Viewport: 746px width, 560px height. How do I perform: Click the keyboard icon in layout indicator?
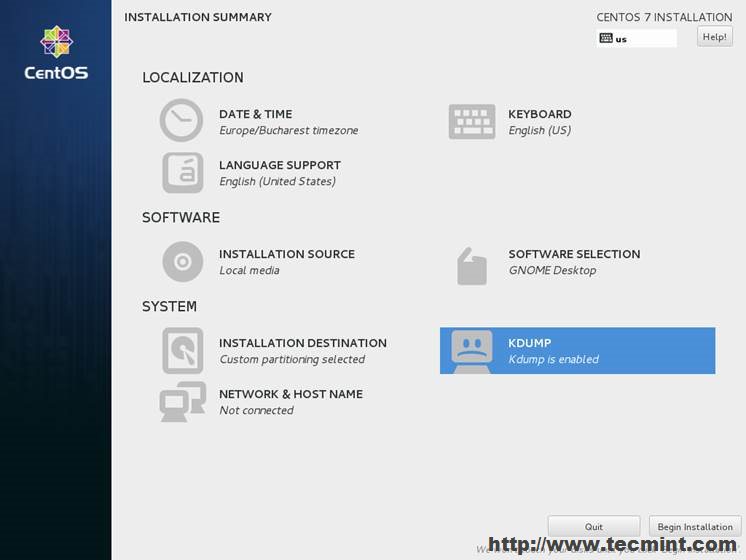point(606,38)
